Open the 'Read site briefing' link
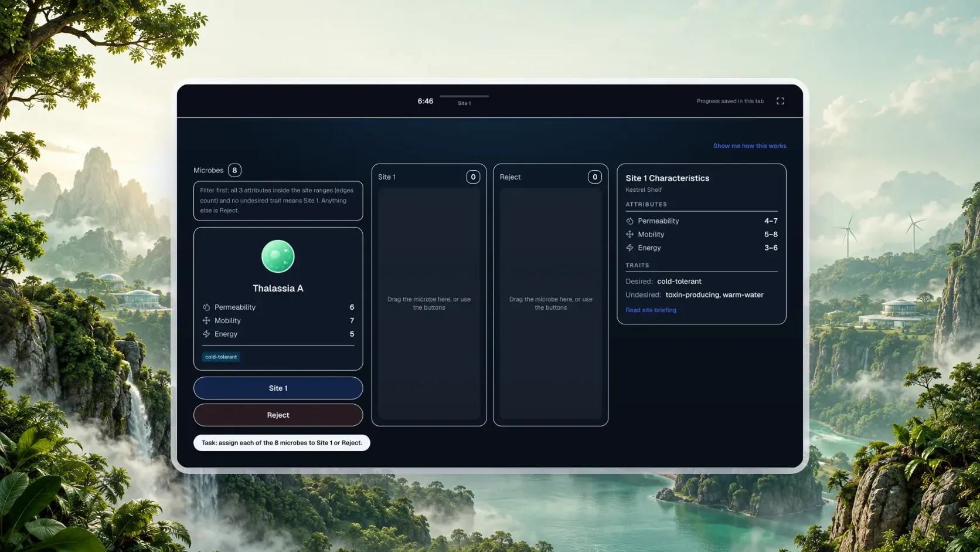980x552 pixels. point(651,310)
